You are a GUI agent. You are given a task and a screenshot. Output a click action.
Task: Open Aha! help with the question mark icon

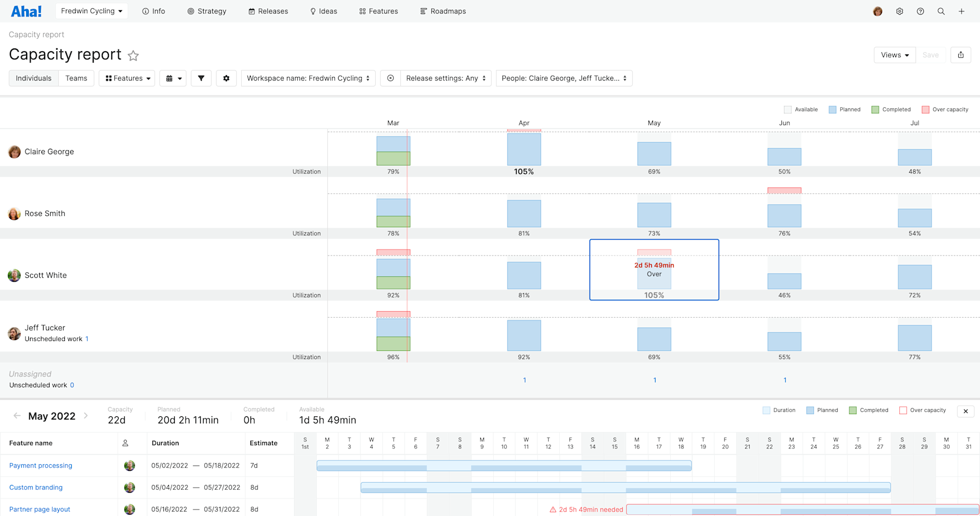pyautogui.click(x=920, y=11)
